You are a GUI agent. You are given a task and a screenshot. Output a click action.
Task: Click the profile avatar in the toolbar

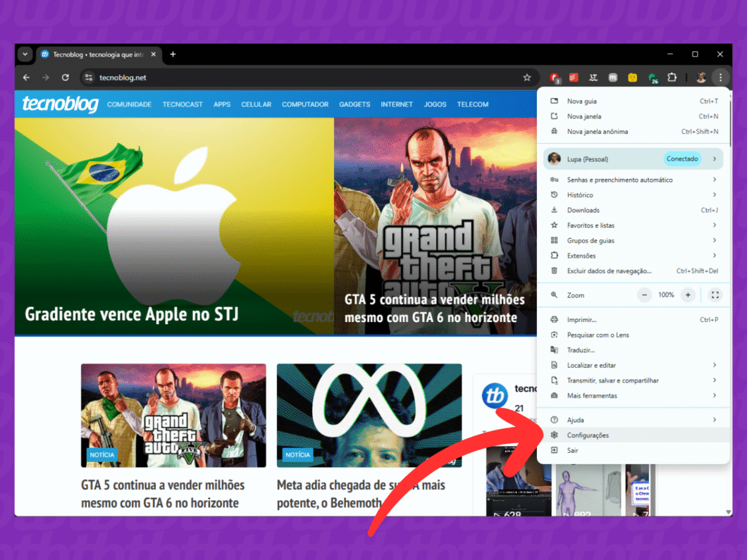point(700,77)
